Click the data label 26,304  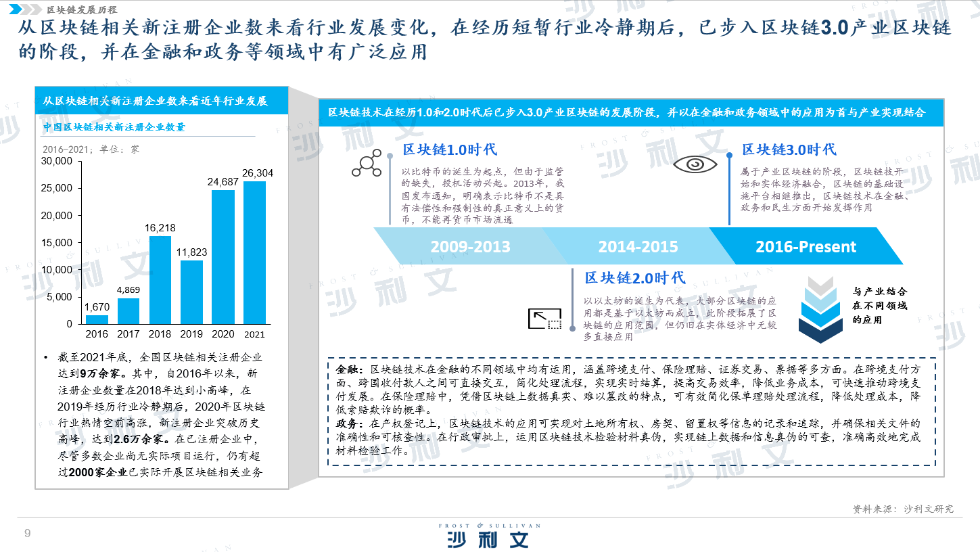(x=258, y=173)
